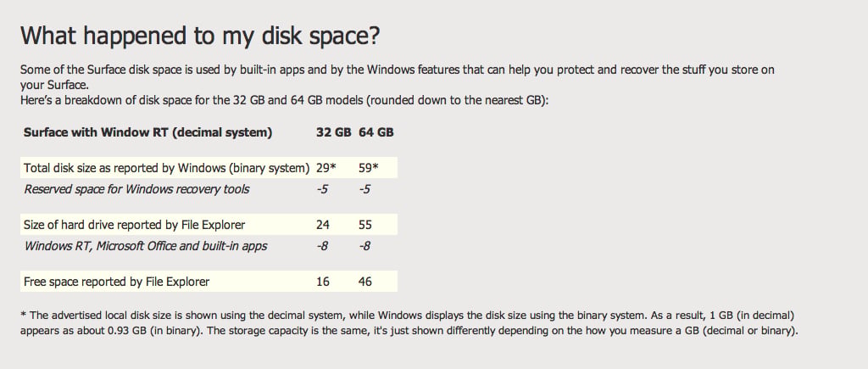Click the '64 GB' column header
Viewport: 868px width, 369px height.
376,133
